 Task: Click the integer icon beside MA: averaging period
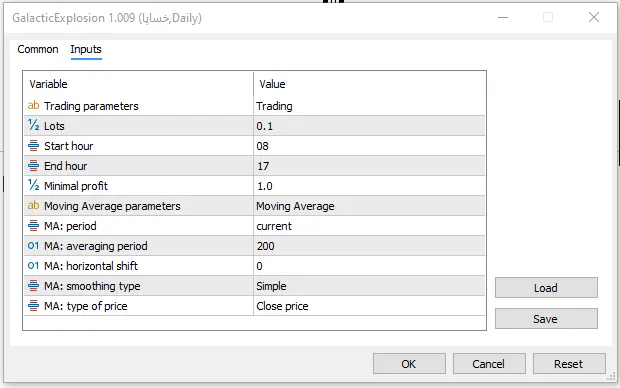[34, 246]
